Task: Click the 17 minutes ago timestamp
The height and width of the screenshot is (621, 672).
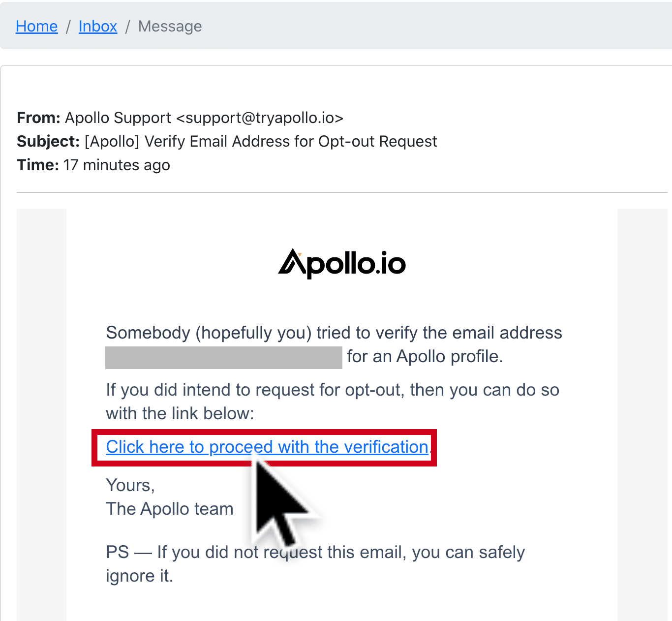Action: (117, 165)
